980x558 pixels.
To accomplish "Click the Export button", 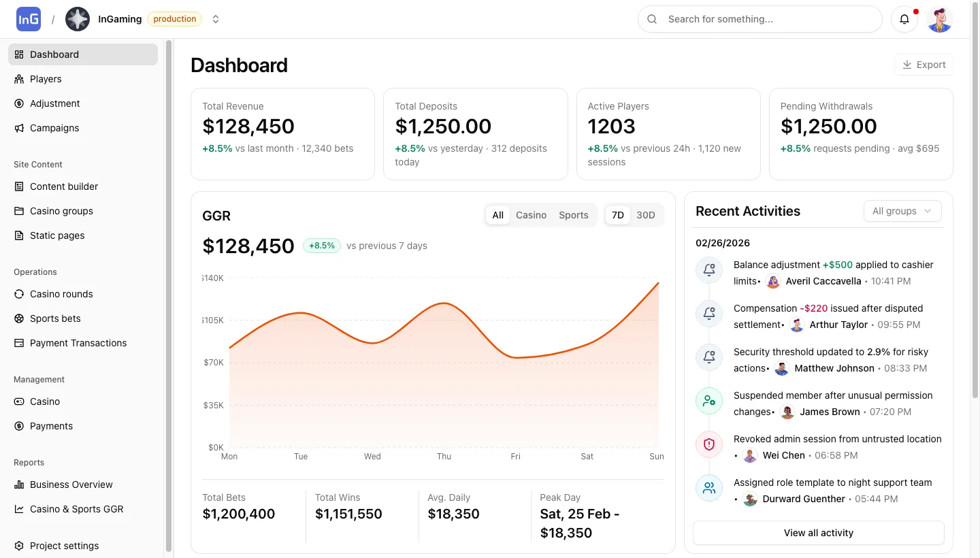I will click(924, 64).
